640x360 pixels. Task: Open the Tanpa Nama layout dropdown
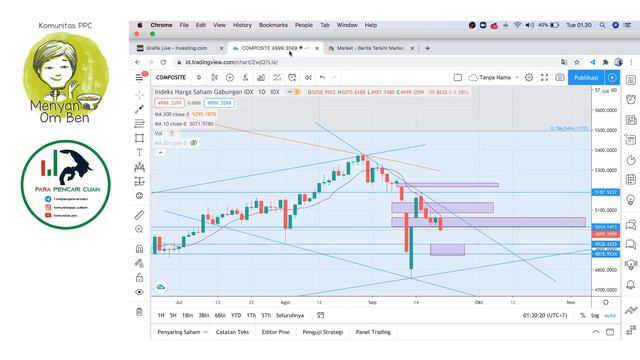coord(494,77)
